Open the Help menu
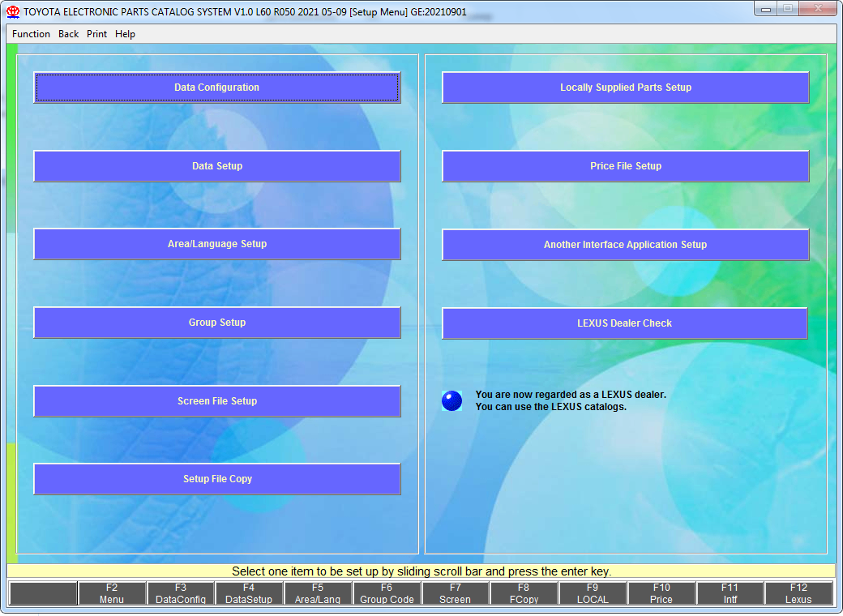The width and height of the screenshot is (843, 616). coord(126,34)
